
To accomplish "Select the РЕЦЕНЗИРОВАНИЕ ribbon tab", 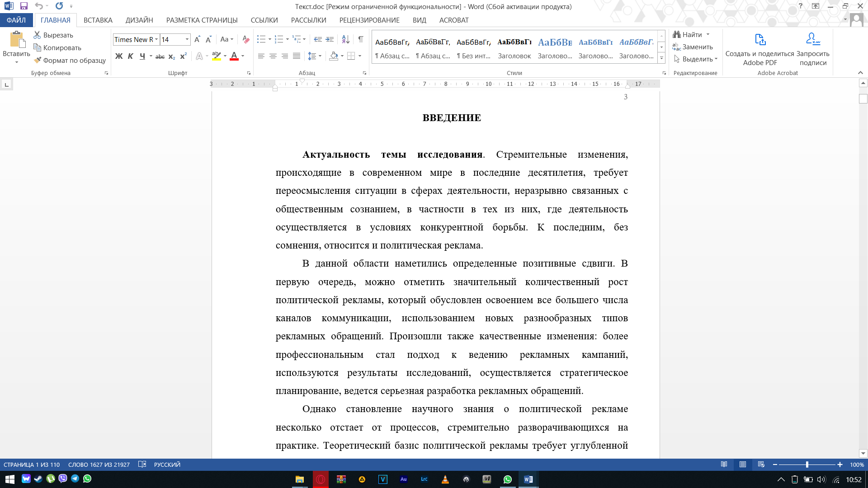I will [x=370, y=20].
